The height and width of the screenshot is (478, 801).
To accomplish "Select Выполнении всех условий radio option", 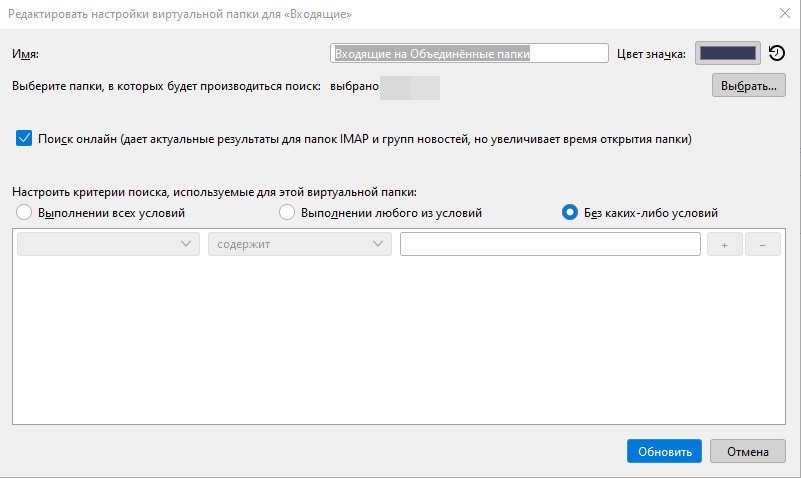I will (24, 213).
